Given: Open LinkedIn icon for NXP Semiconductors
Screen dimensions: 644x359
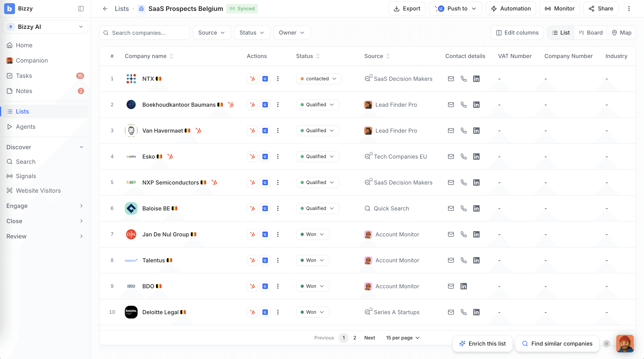Looking at the screenshot, I should pos(476,182).
